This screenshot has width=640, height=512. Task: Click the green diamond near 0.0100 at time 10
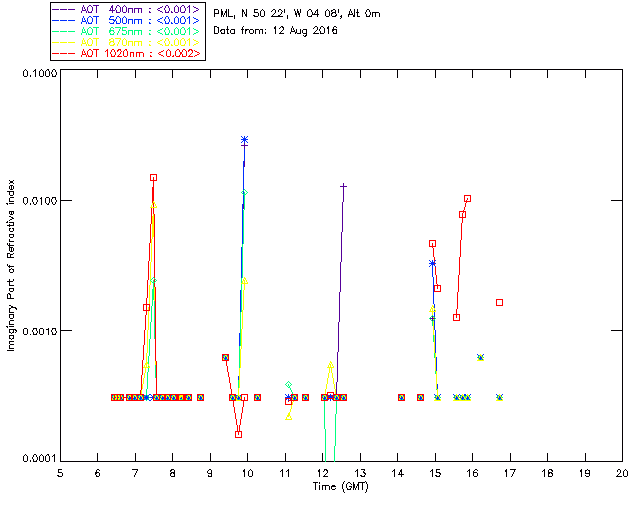(x=244, y=193)
